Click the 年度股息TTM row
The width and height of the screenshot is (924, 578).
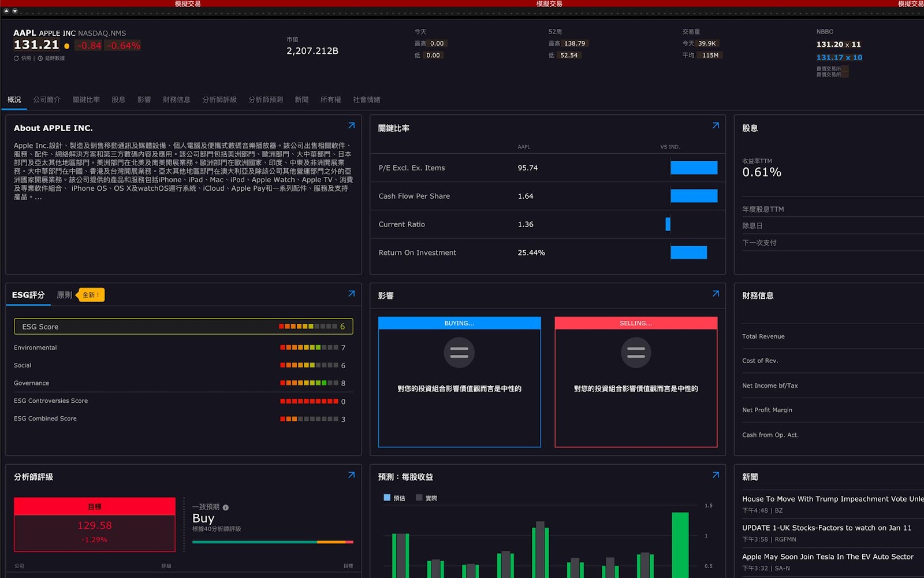(x=833, y=209)
